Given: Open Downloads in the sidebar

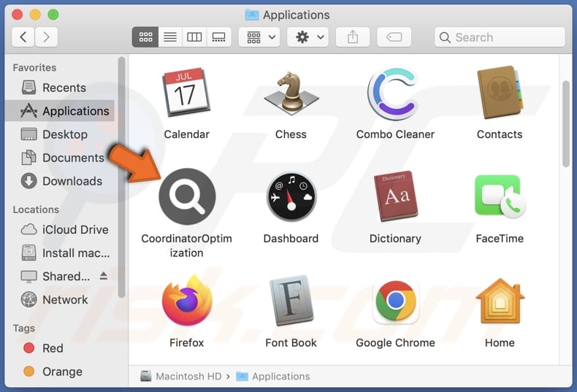Looking at the screenshot, I should point(61,181).
